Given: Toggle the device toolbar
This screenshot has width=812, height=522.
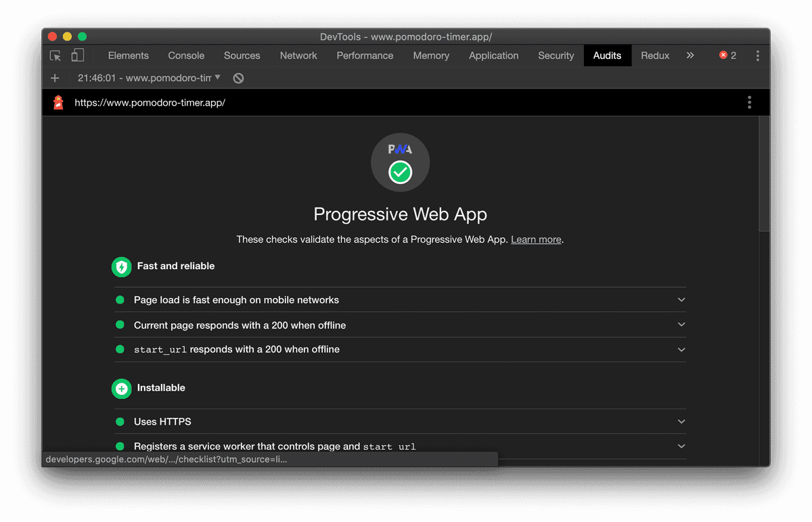Looking at the screenshot, I should click(77, 55).
